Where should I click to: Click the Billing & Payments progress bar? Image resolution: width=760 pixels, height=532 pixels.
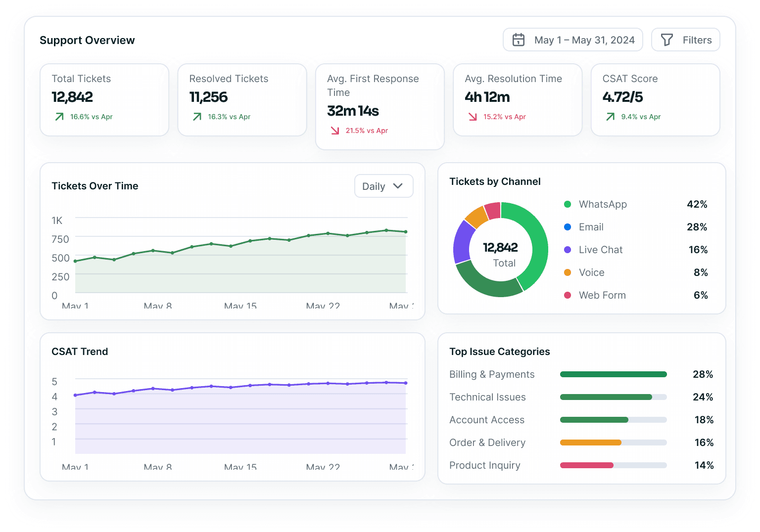coord(613,374)
